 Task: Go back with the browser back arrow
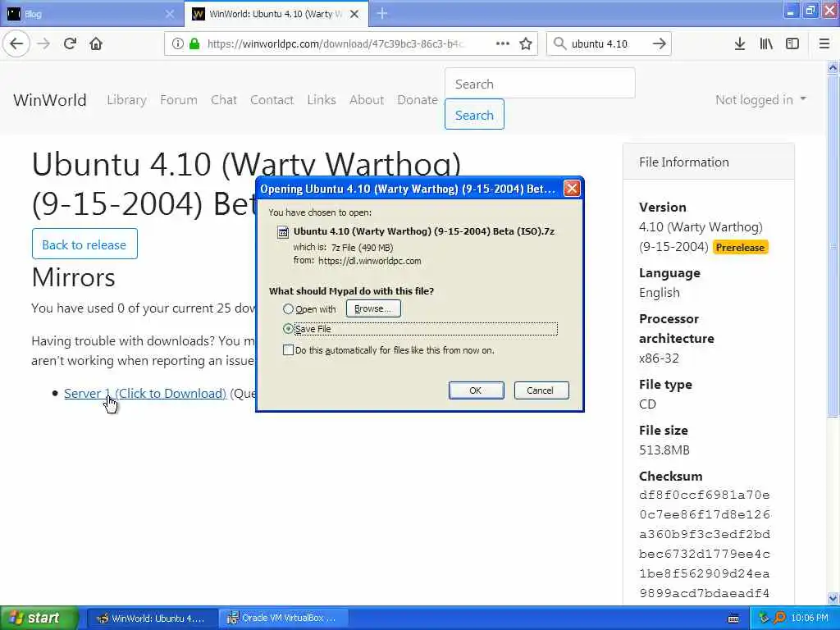[16, 44]
